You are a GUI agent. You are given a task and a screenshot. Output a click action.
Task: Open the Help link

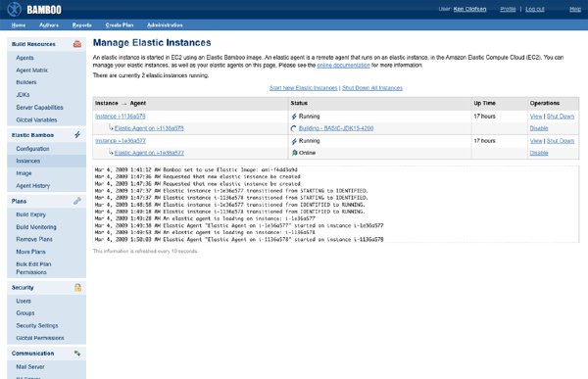coord(575,9)
